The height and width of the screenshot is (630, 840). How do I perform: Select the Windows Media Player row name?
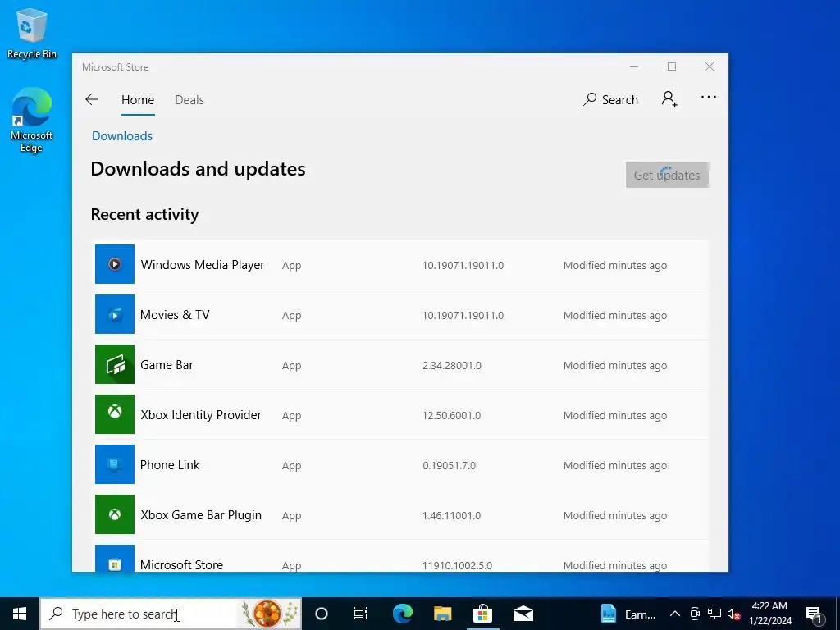pos(203,265)
